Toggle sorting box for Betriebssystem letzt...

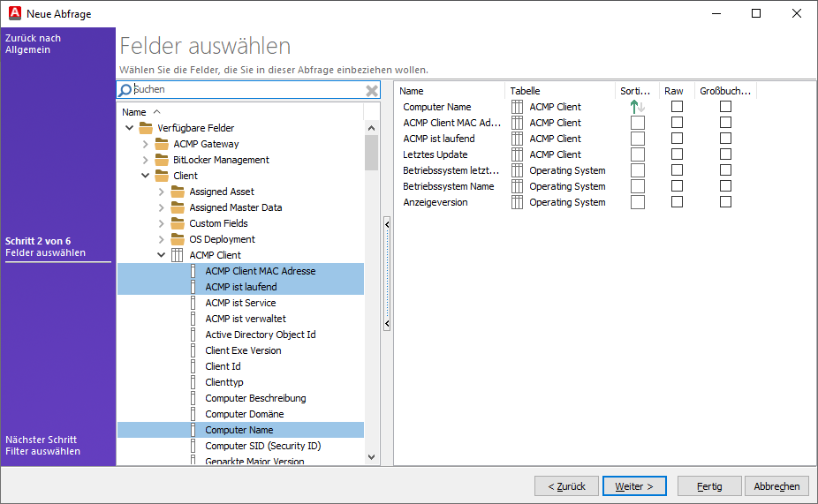pyautogui.click(x=638, y=170)
